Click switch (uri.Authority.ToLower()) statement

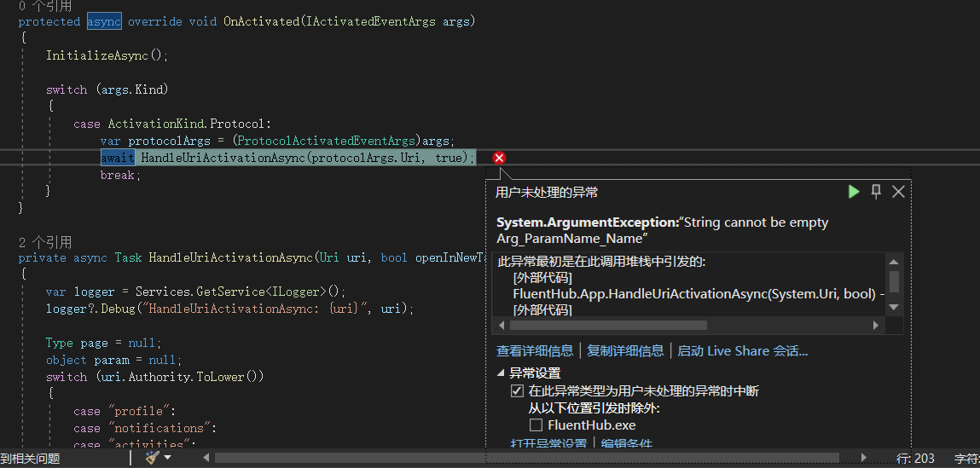click(x=155, y=377)
